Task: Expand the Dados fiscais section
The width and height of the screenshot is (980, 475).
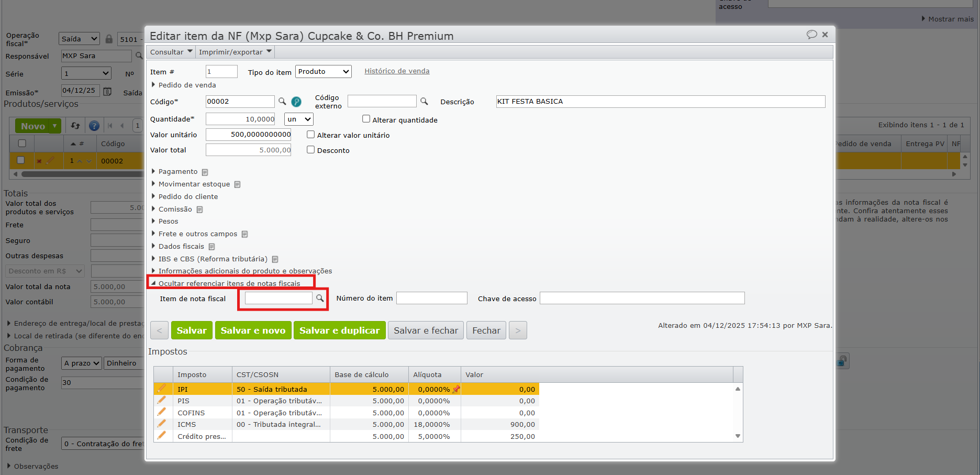Action: coord(177,246)
